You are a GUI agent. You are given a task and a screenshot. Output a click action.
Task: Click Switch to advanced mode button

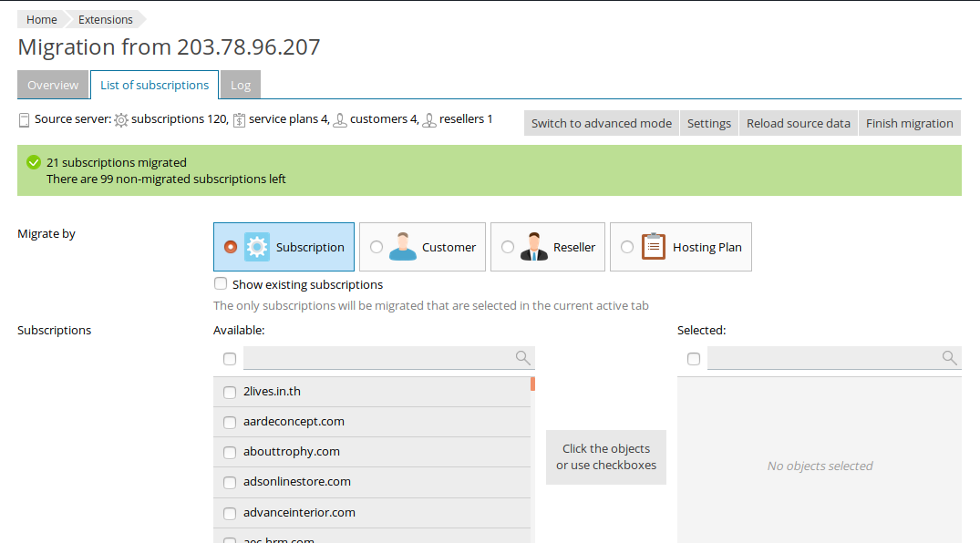602,123
